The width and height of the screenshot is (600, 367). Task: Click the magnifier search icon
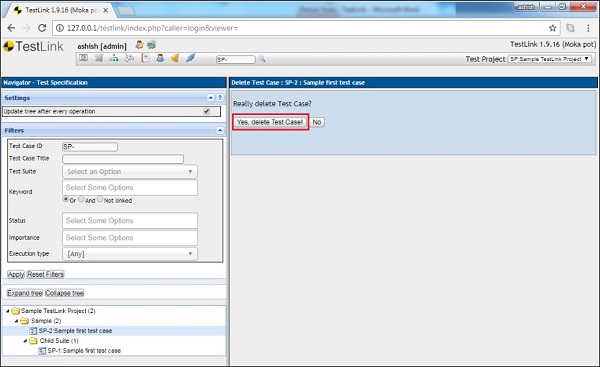click(261, 59)
